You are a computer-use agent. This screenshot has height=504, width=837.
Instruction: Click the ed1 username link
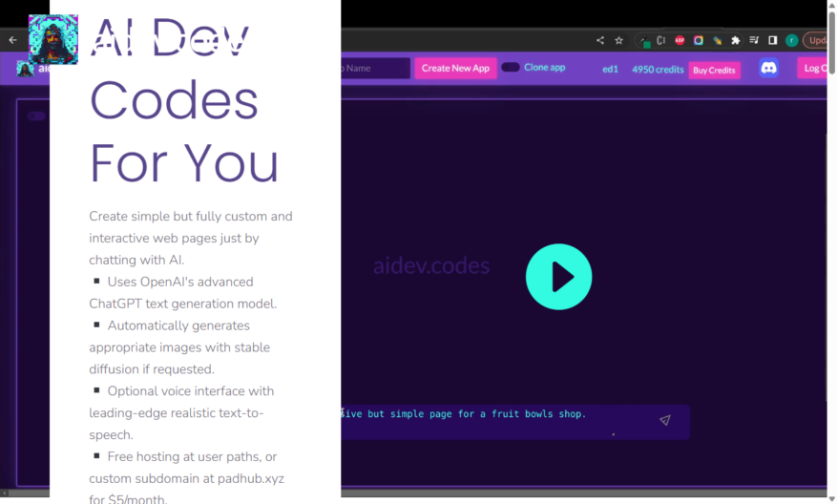click(610, 69)
